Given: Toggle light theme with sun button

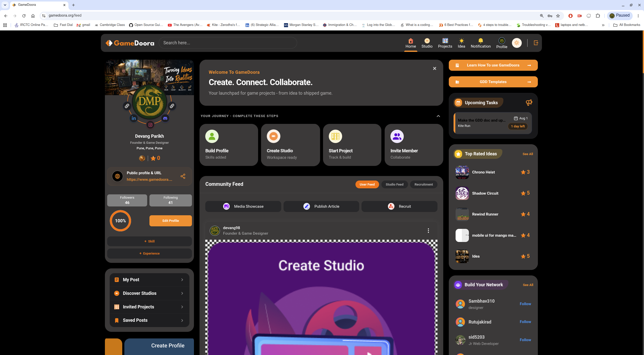Looking at the screenshot, I should [x=517, y=43].
